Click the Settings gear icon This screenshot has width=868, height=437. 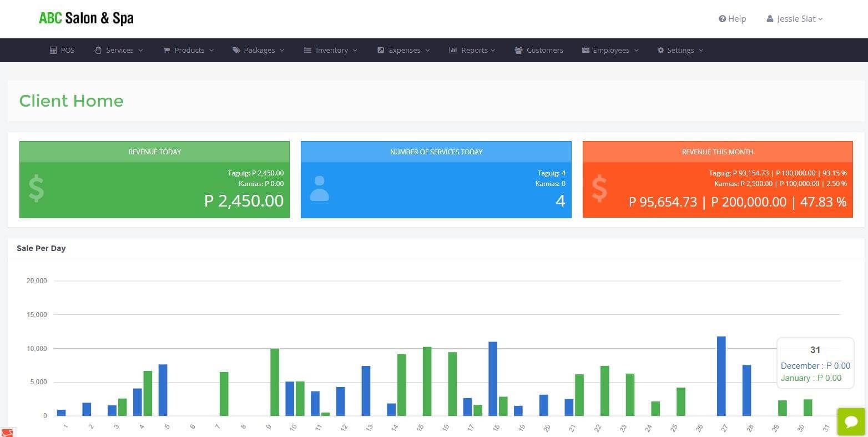[660, 50]
